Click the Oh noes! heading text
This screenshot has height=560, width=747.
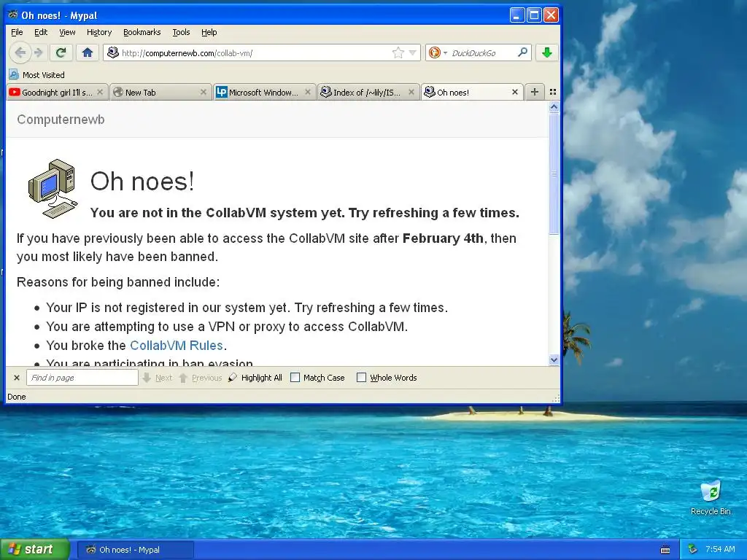coord(142,182)
